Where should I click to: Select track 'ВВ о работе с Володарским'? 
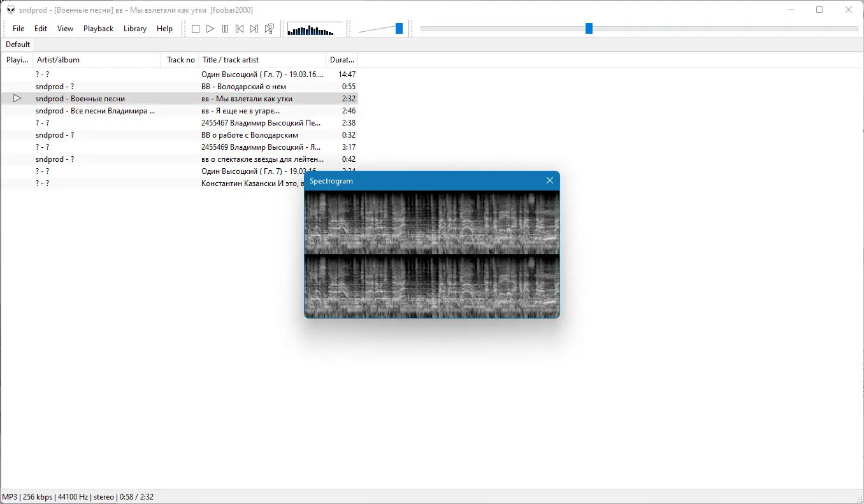(250, 135)
